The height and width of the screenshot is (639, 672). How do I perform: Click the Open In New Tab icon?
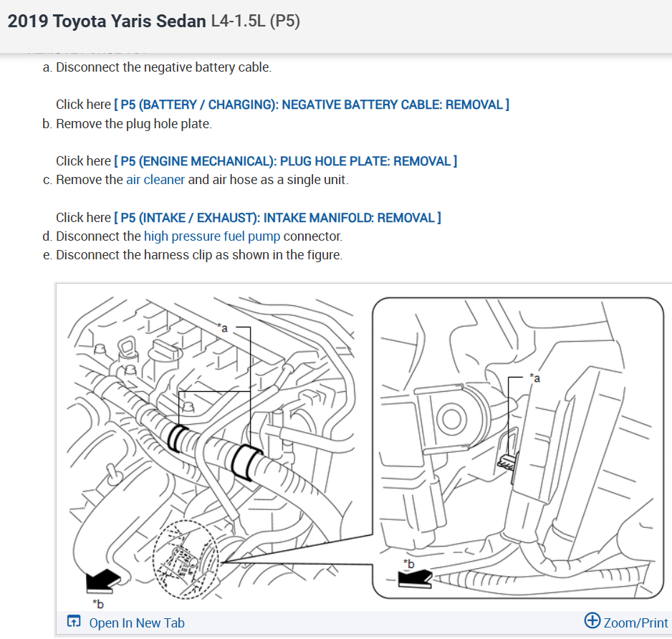pos(74,621)
